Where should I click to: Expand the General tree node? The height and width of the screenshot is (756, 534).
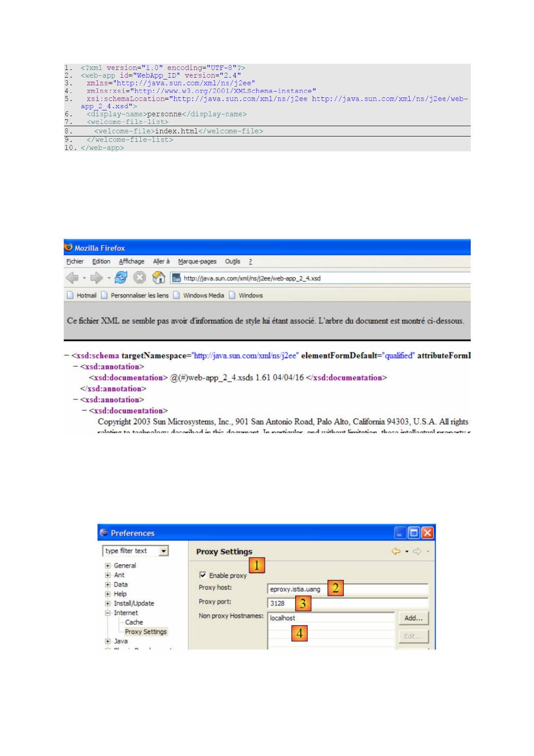(108, 566)
